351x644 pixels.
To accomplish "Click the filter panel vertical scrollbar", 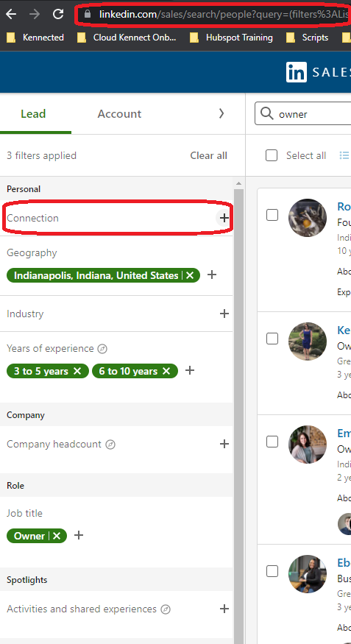I will [238, 411].
